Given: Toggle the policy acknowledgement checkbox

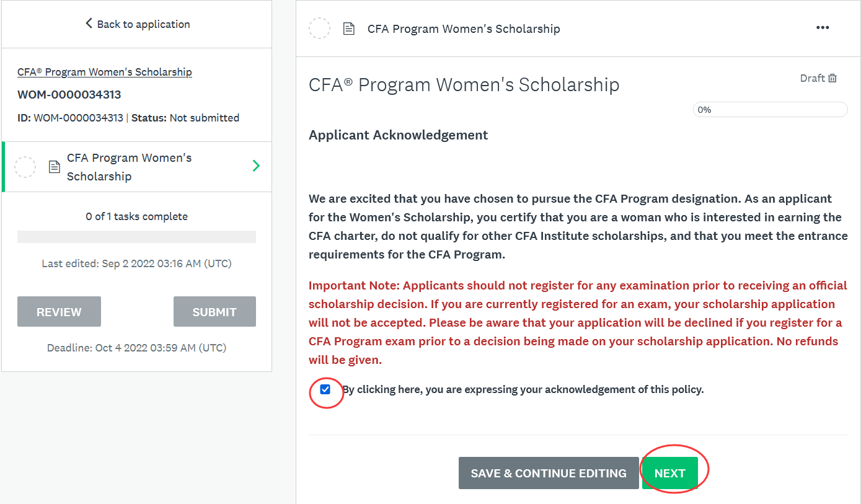Looking at the screenshot, I should [325, 389].
